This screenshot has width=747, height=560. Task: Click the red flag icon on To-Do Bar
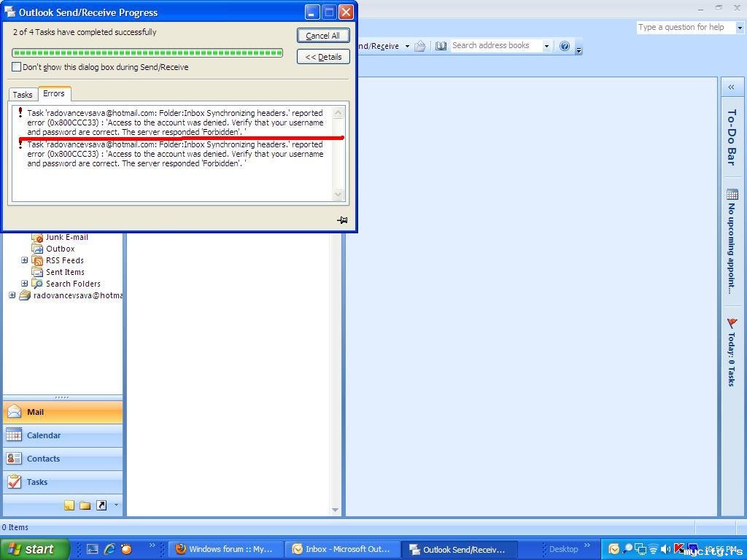(x=732, y=323)
